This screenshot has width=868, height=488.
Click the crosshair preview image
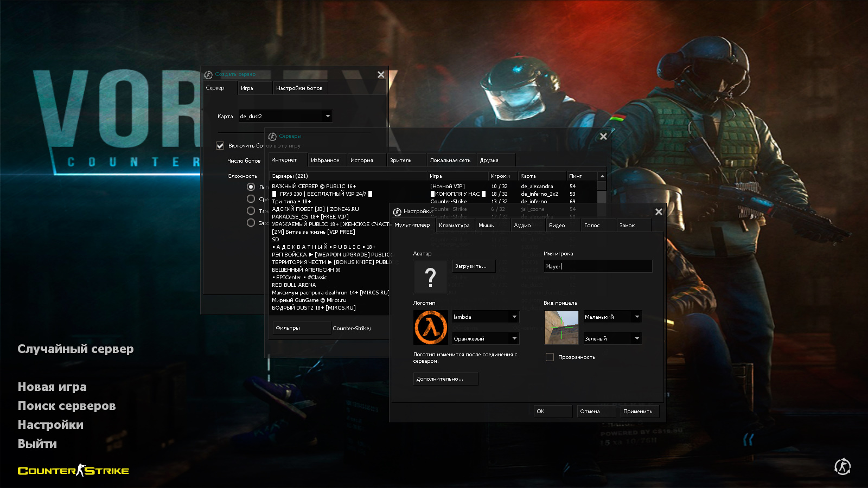tap(561, 328)
